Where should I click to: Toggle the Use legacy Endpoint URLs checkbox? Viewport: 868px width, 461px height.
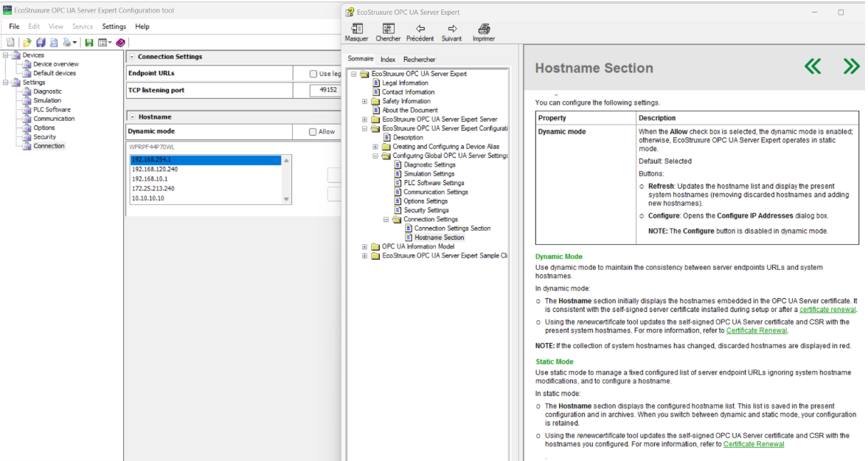tap(313, 74)
